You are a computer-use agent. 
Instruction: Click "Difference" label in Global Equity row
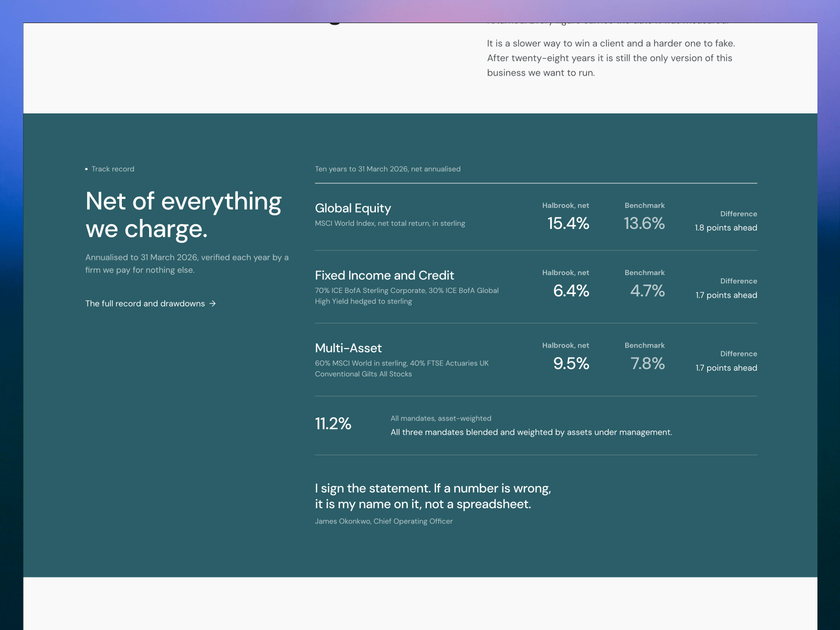click(739, 214)
